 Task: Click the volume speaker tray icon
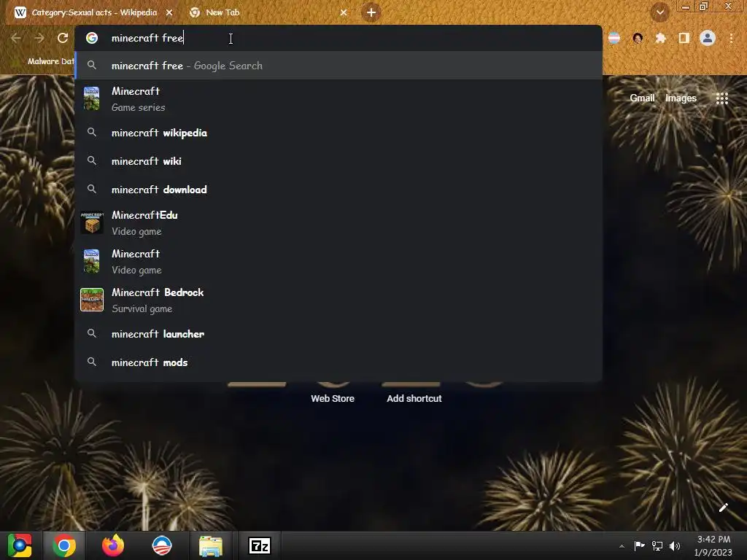[x=675, y=545]
